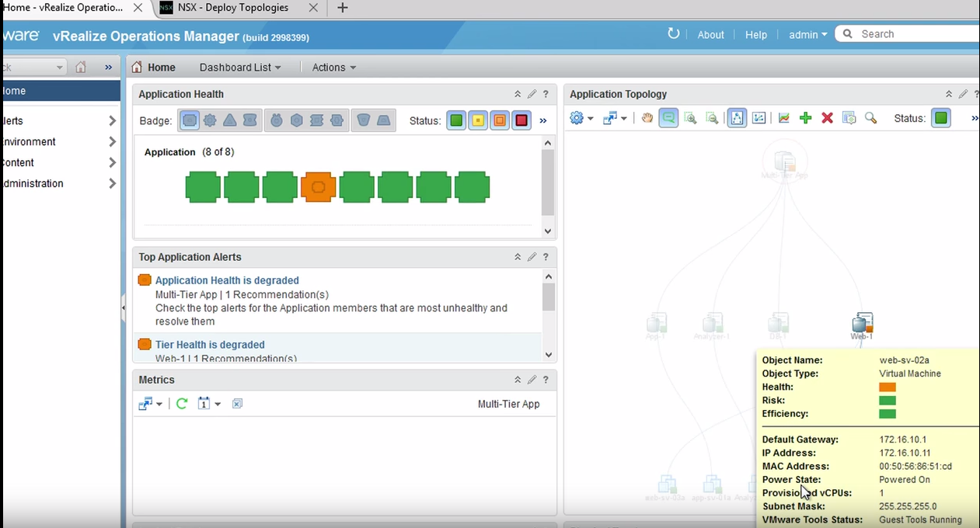Select the wavy Faults badge icon
Screen dimensions: 980x528
(x=250, y=120)
